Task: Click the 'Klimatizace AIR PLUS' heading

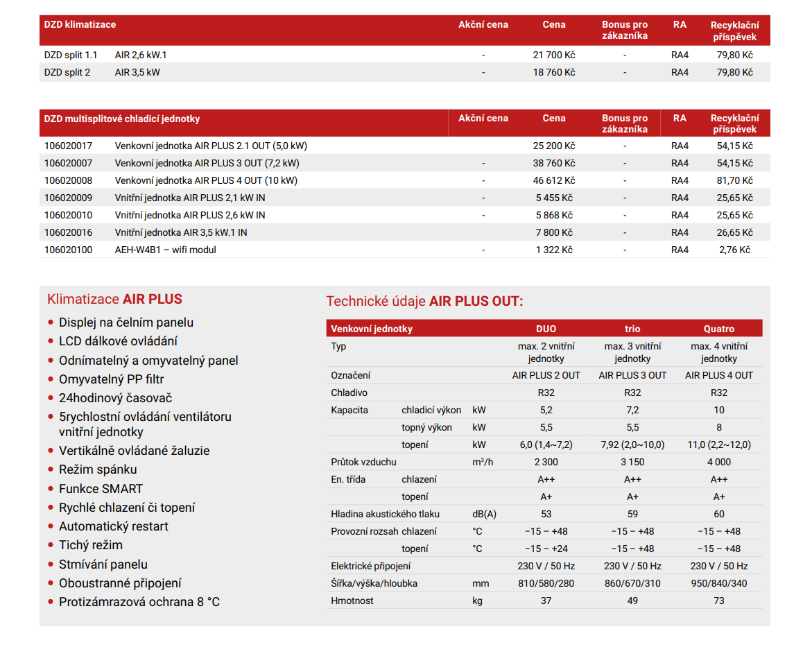Action: coord(114,299)
